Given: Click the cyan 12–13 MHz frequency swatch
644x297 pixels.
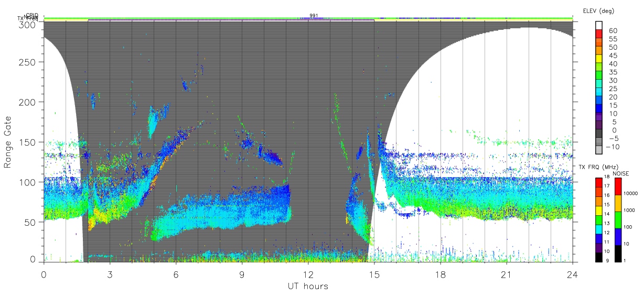Looking at the screenshot, I should click(x=598, y=229).
